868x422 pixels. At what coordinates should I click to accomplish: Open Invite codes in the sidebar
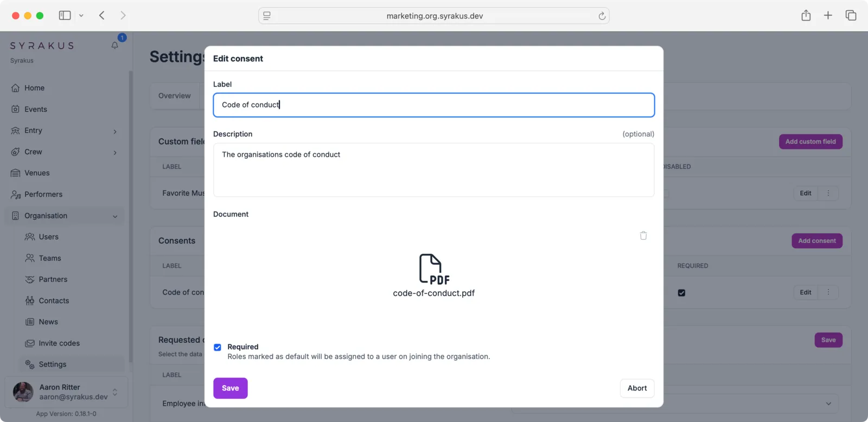(x=59, y=343)
